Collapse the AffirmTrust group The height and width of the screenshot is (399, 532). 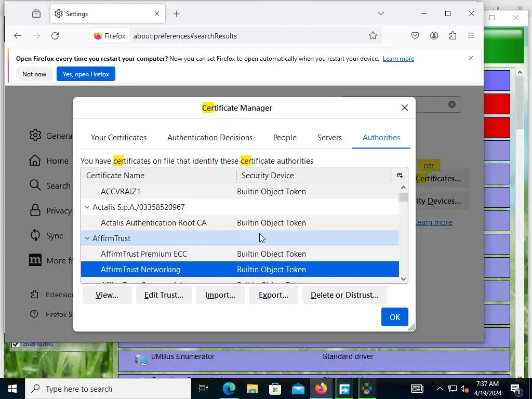(87, 238)
